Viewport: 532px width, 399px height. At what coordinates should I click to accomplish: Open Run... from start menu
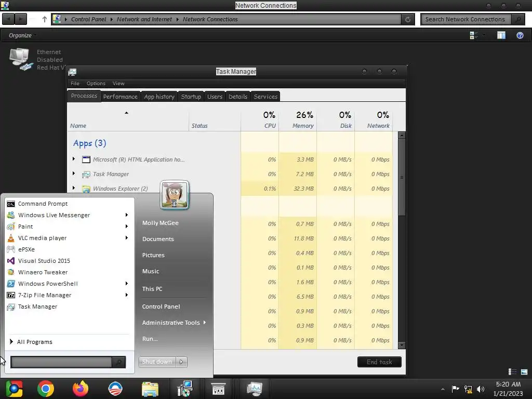click(150, 339)
